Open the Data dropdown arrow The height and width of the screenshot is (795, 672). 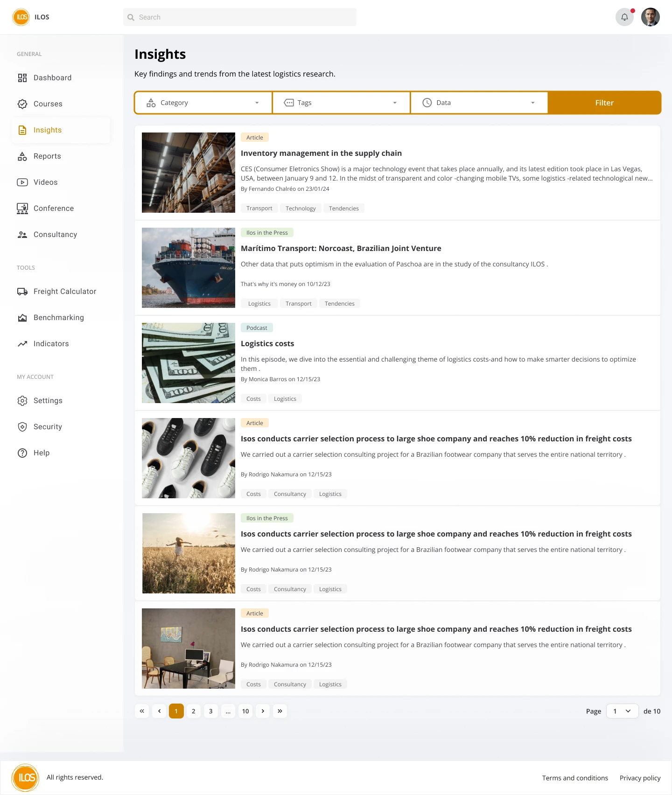pos(533,103)
